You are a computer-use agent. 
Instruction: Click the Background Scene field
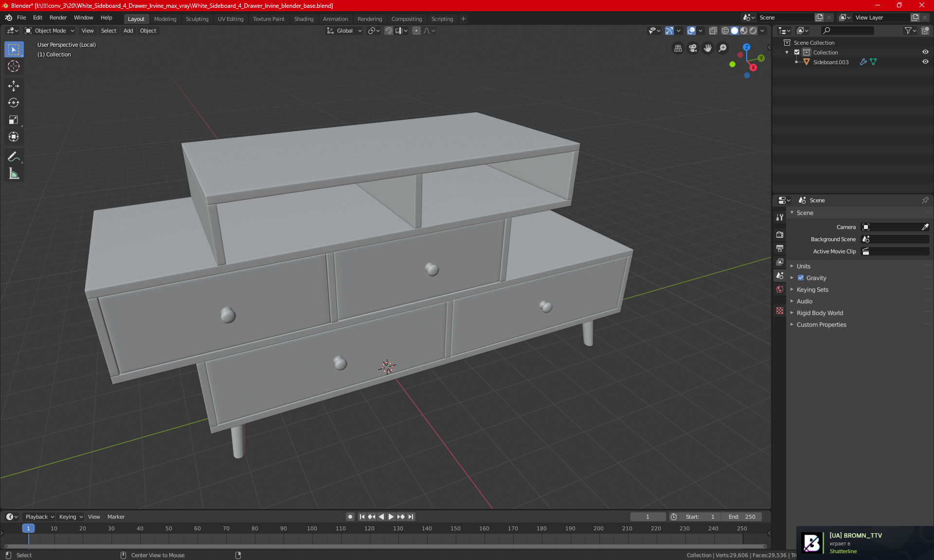895,239
